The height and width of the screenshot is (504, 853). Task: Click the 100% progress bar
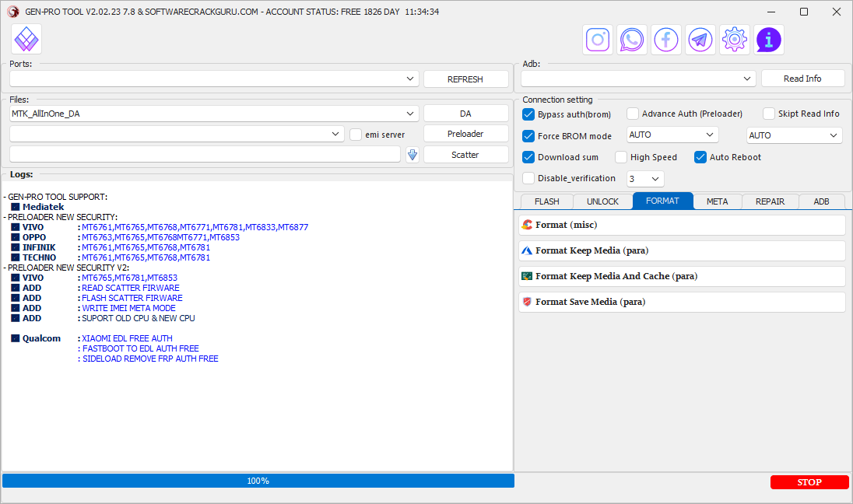[x=258, y=481]
